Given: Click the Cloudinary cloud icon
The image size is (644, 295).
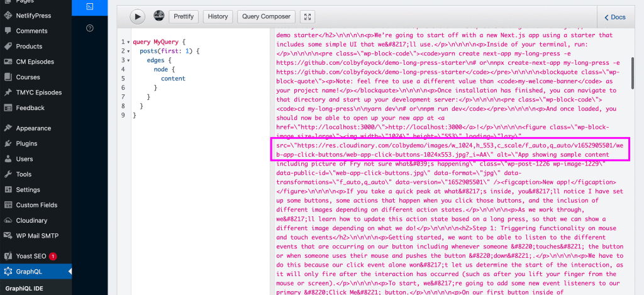Looking at the screenshot, I should tap(8, 221).
